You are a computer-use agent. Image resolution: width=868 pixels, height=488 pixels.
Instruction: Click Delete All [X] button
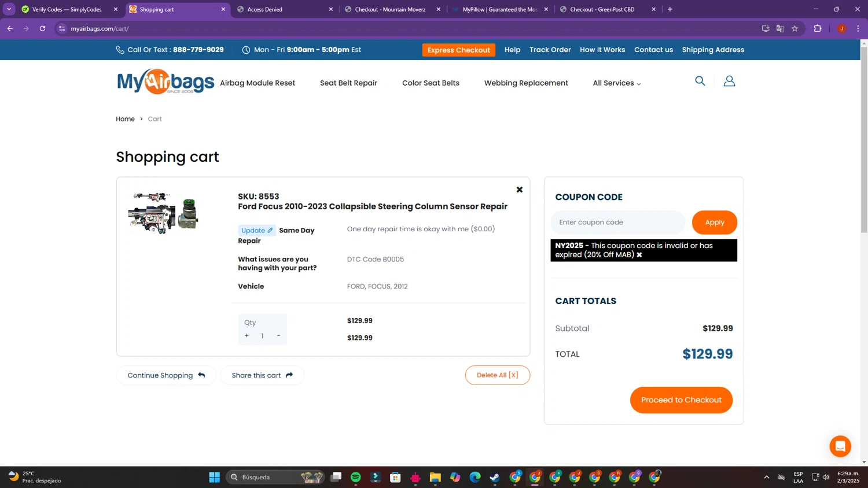(498, 375)
